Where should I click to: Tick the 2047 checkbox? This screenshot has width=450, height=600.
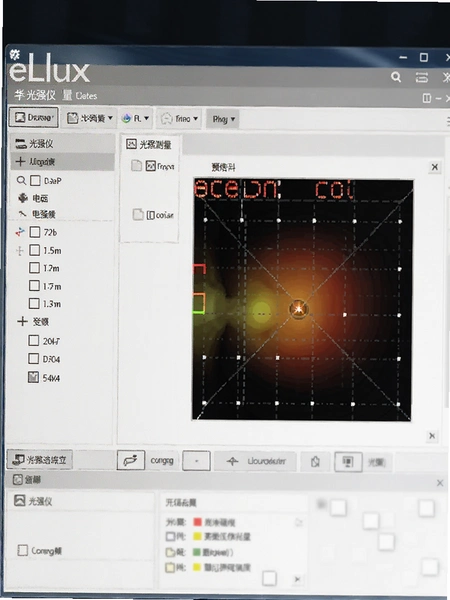(34, 340)
